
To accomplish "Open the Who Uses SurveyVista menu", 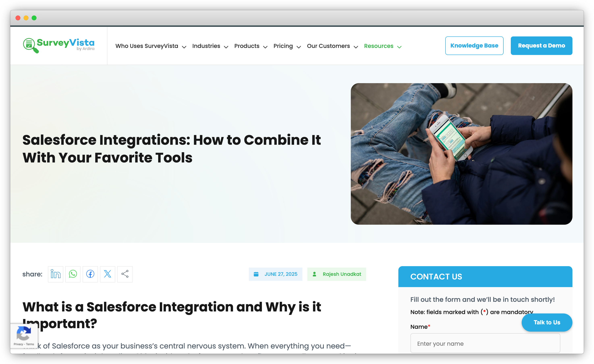I will click(147, 46).
